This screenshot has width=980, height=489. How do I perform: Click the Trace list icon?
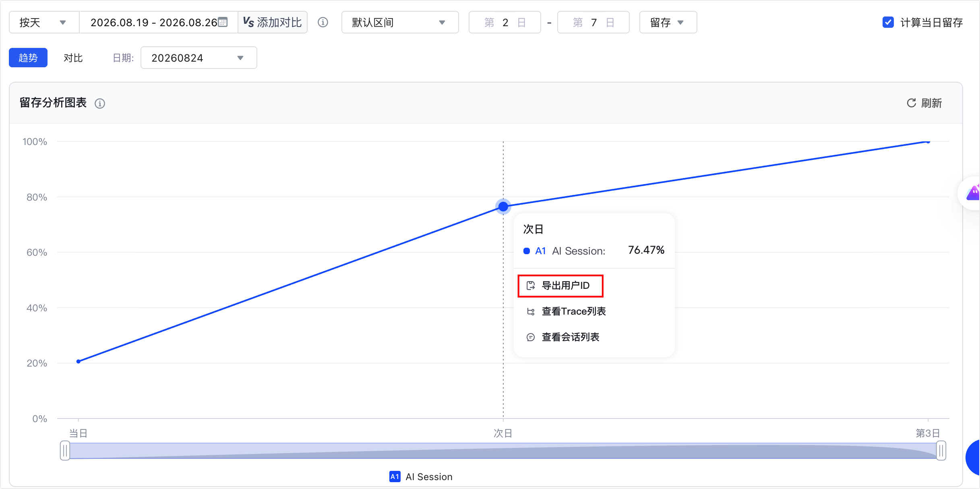(531, 311)
